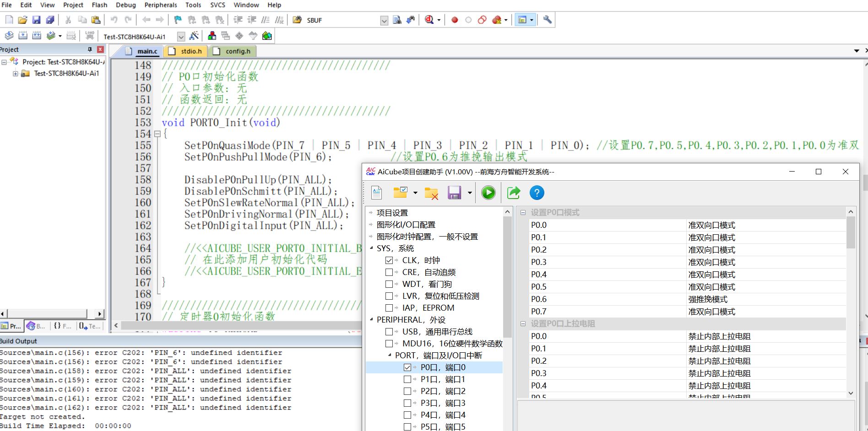Image resolution: width=868 pixels, height=431 pixels.
Task: Enable P1口, 端口1 checkbox
Action: 407,379
